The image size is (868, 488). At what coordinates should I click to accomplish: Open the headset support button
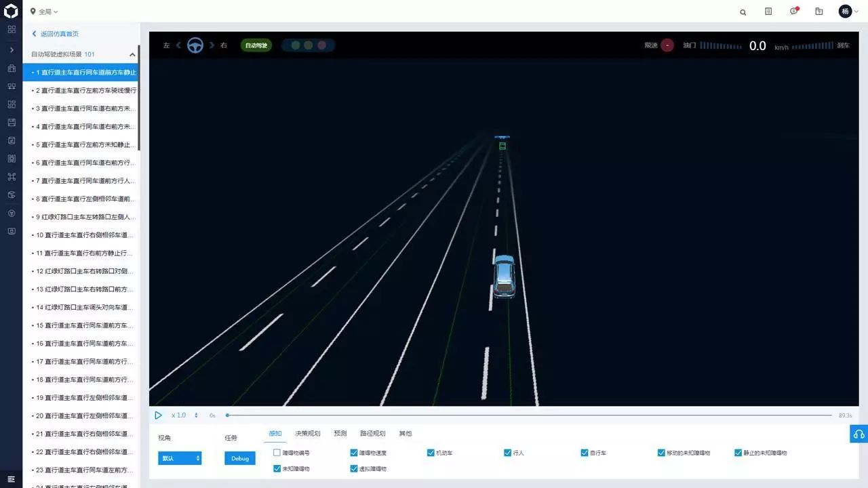point(859,434)
